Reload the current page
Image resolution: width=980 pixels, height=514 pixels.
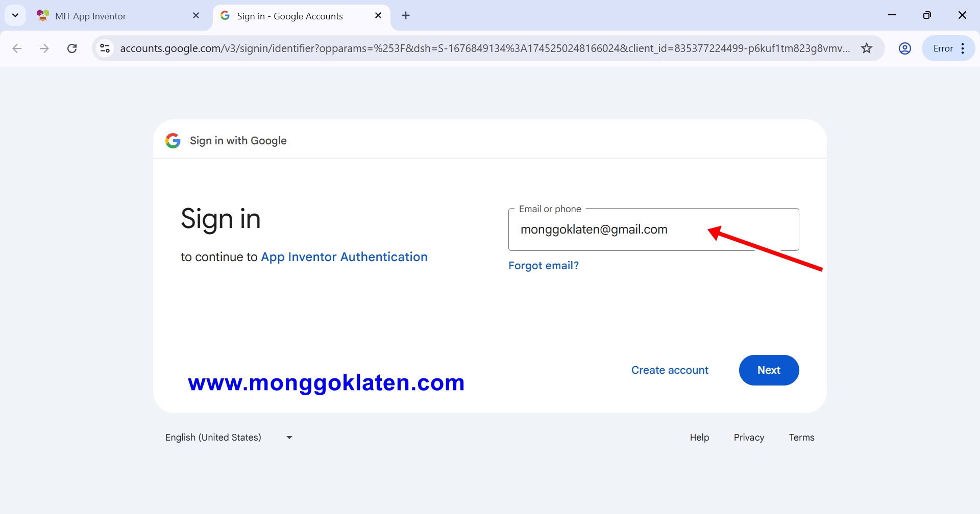click(x=72, y=48)
